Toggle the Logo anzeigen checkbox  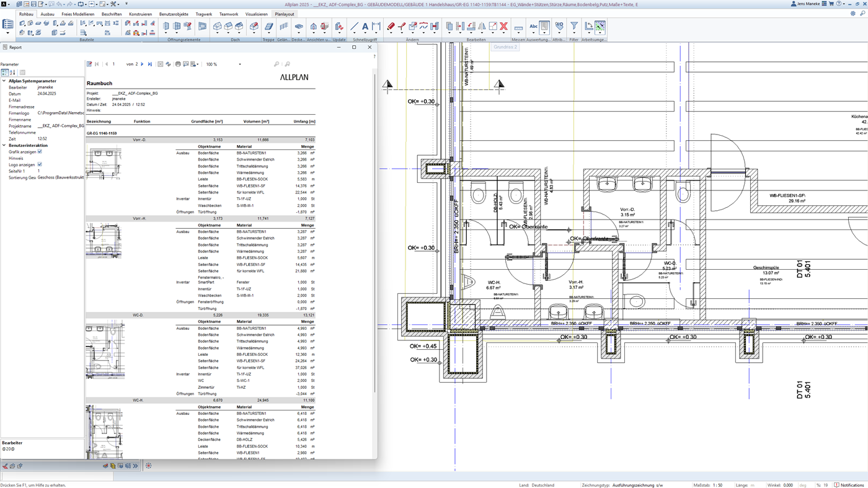pos(40,164)
